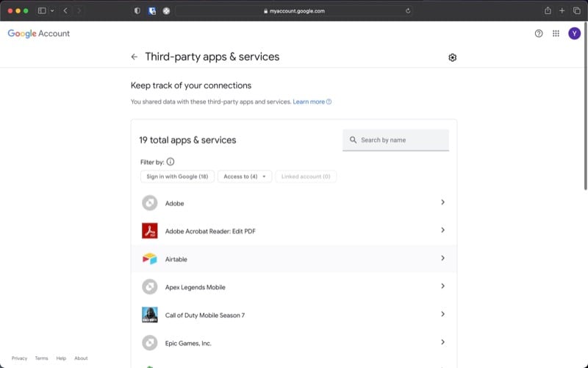This screenshot has height=368, width=588.
Task: Expand the Airtable row chevron
Action: click(442, 258)
